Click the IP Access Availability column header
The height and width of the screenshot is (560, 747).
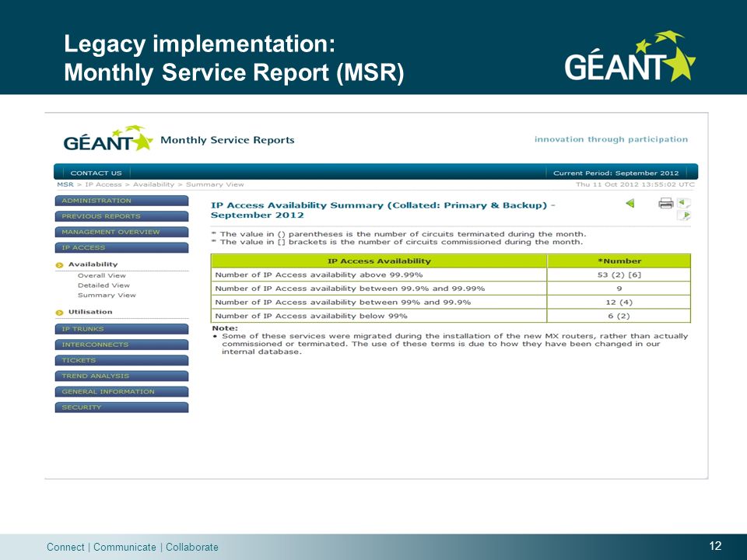[x=379, y=261]
